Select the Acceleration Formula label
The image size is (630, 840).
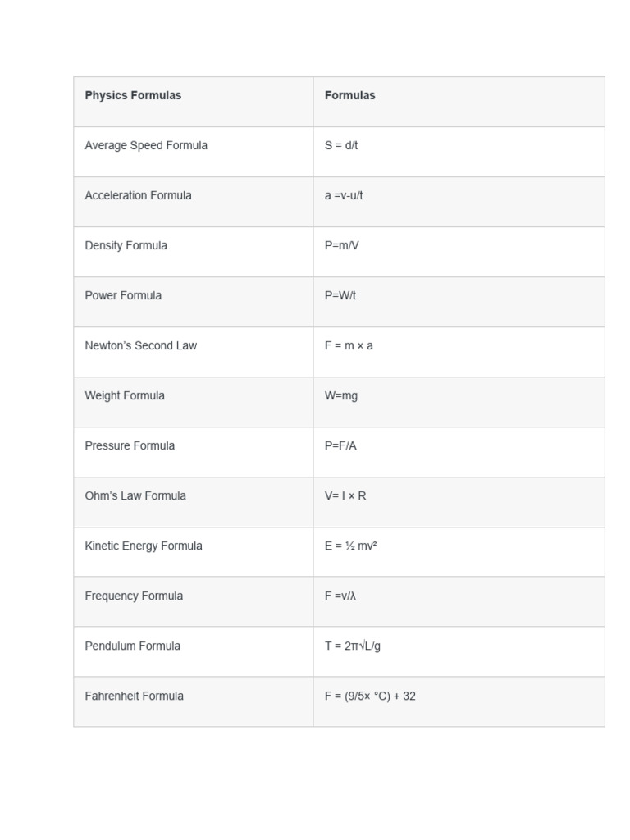pos(138,195)
